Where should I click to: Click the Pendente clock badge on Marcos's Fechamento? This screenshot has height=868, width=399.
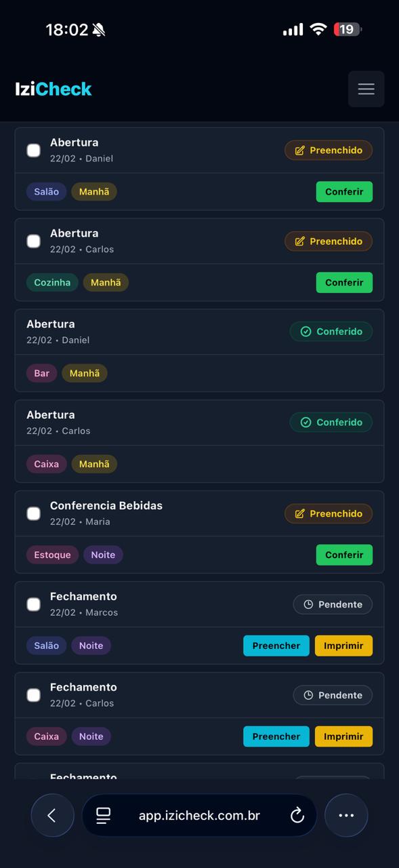pos(333,604)
